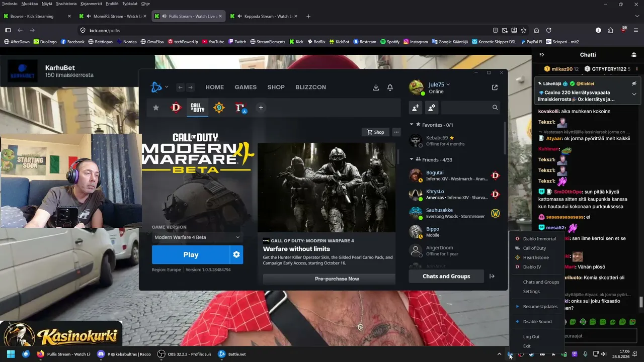Collapse the Battle.net social panel arrow
644x362 pixels.
[x=492, y=276]
